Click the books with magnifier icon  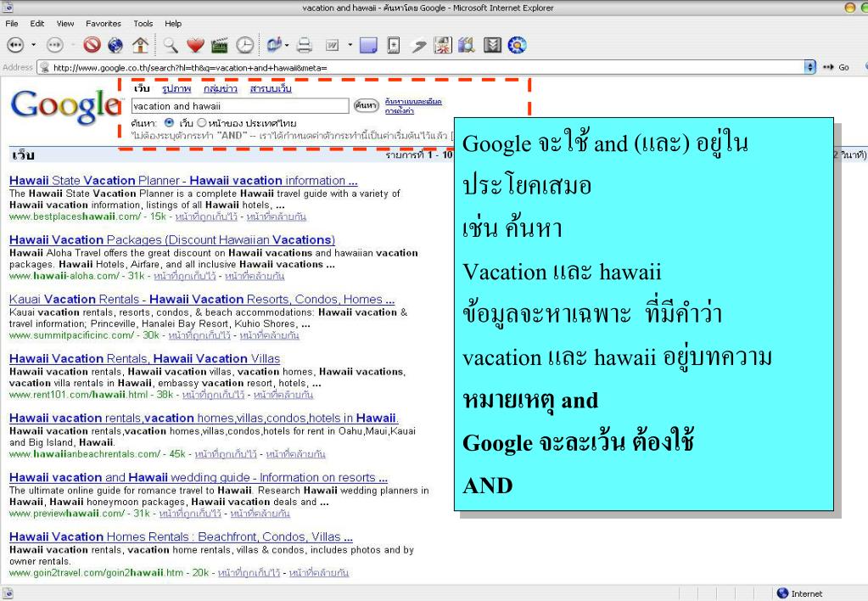[466, 45]
